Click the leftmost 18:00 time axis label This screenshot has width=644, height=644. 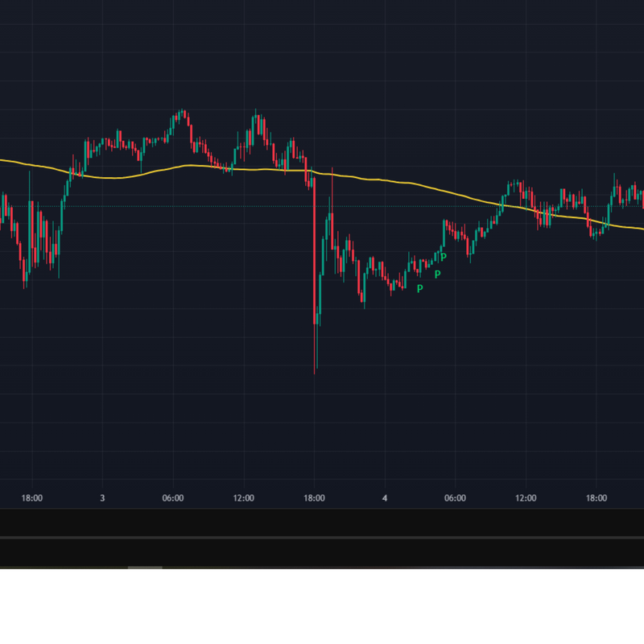32,498
